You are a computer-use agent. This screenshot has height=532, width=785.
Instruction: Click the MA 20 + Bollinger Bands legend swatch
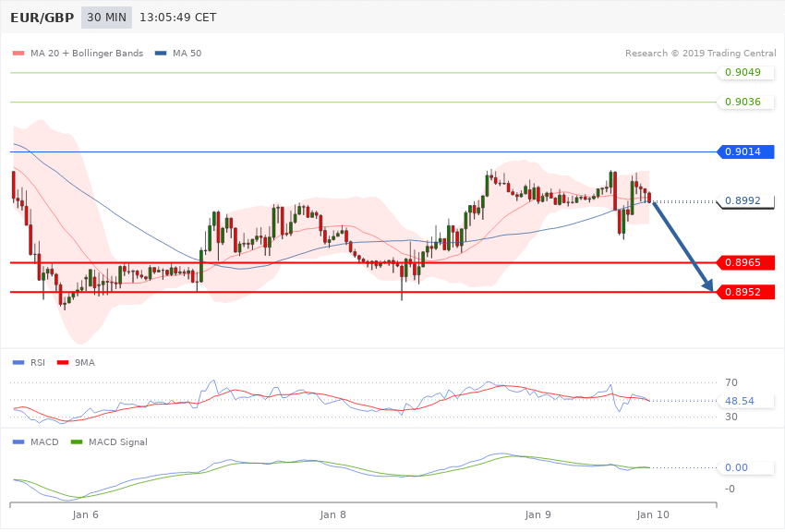pos(18,54)
